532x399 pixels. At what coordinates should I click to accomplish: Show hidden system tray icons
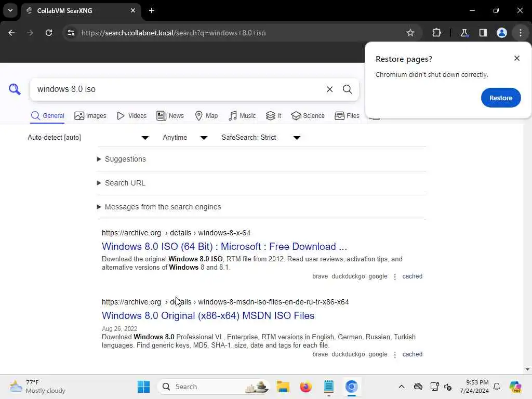click(402, 387)
